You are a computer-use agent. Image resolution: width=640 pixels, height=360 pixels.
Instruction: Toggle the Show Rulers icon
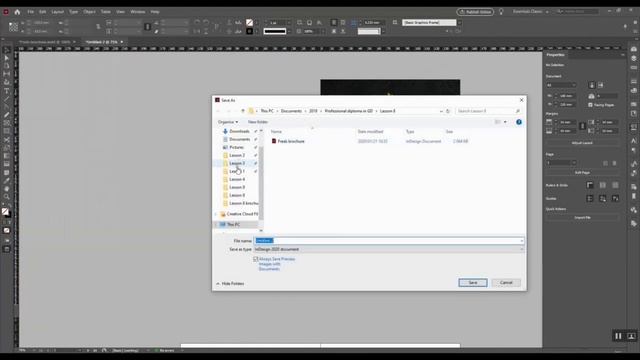[590, 185]
